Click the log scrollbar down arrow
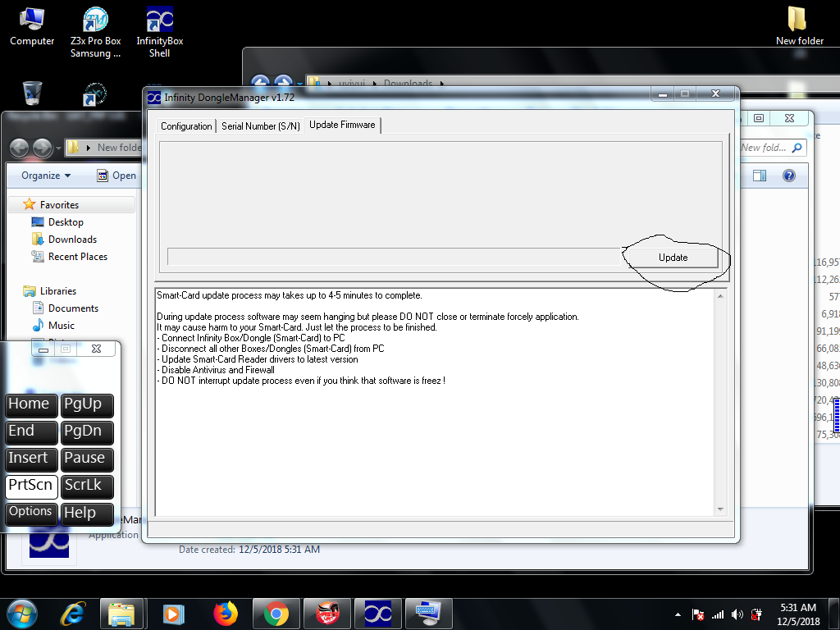Screen dimensions: 840x630 720,509
